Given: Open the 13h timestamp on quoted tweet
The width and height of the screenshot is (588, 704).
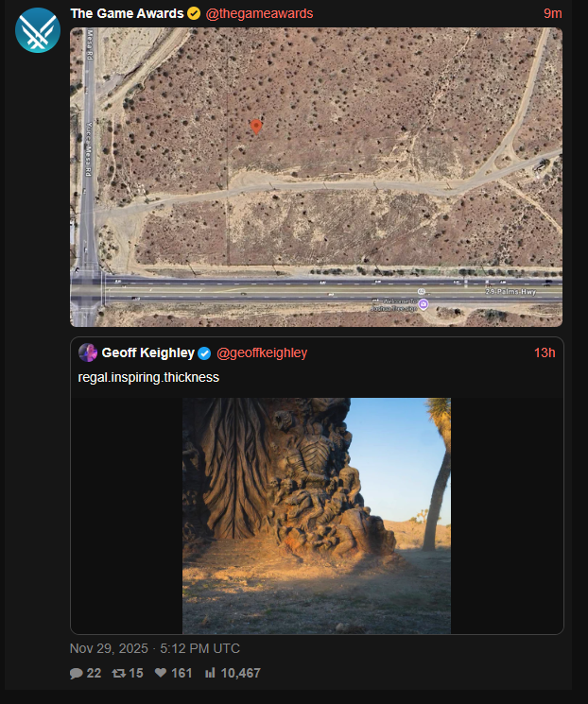Looking at the screenshot, I should click(545, 352).
